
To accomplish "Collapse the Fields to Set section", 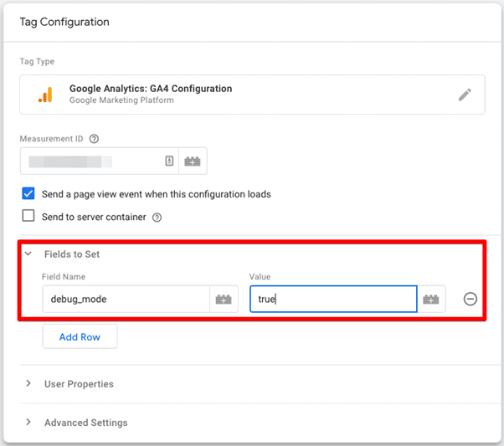I will point(28,254).
